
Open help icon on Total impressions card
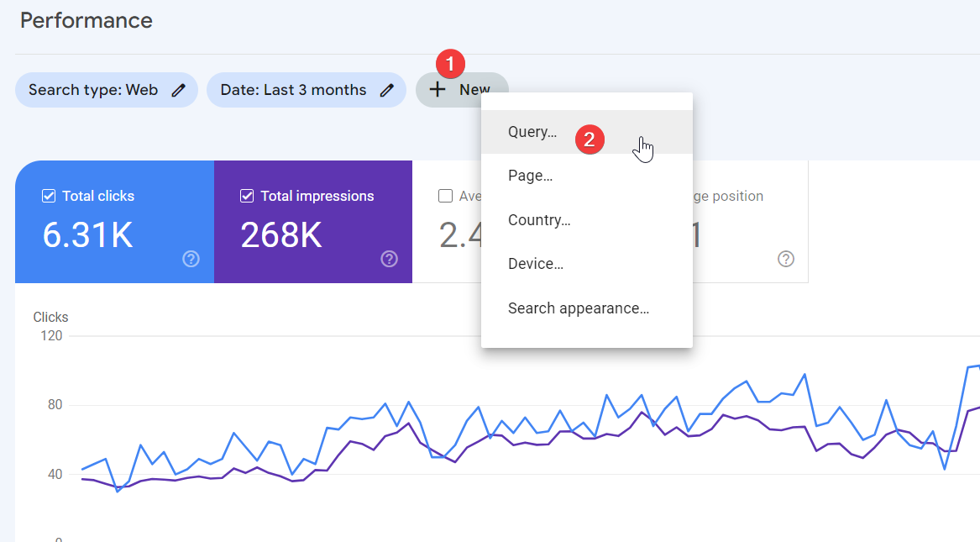tap(389, 259)
